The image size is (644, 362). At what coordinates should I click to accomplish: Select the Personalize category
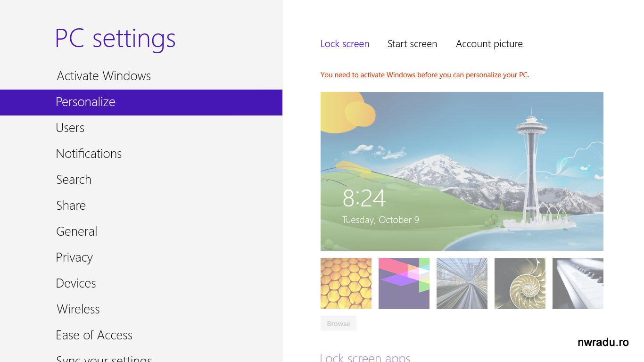85,102
